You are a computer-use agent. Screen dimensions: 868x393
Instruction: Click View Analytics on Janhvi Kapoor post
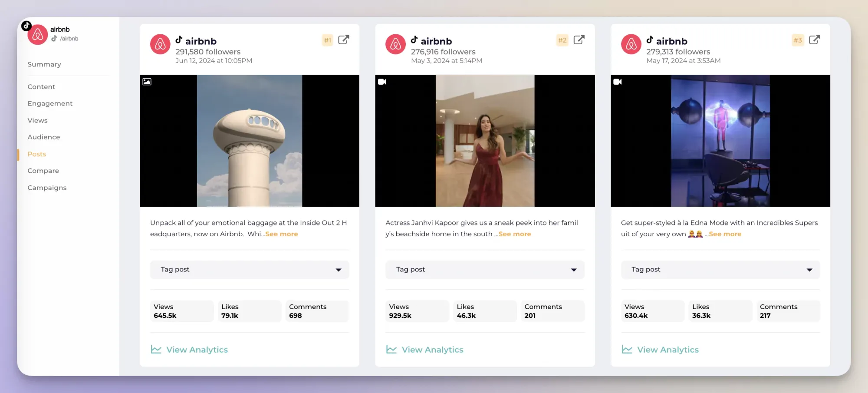coord(432,350)
